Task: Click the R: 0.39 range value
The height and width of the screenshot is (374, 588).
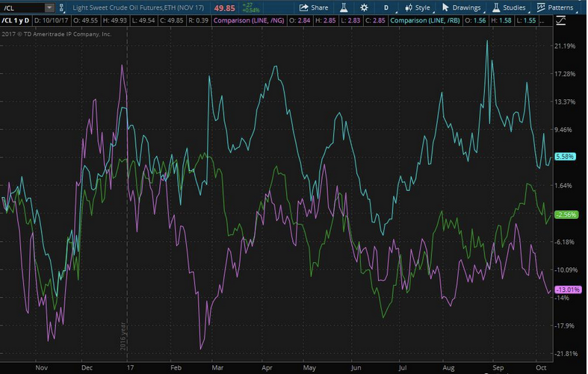Action: click(198, 20)
